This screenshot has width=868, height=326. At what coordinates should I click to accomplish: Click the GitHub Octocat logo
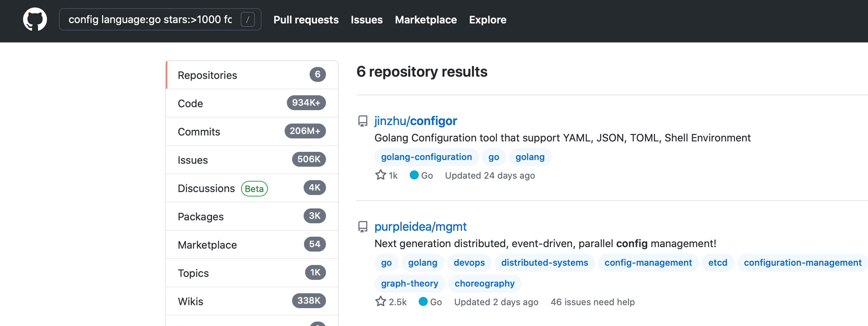35,19
